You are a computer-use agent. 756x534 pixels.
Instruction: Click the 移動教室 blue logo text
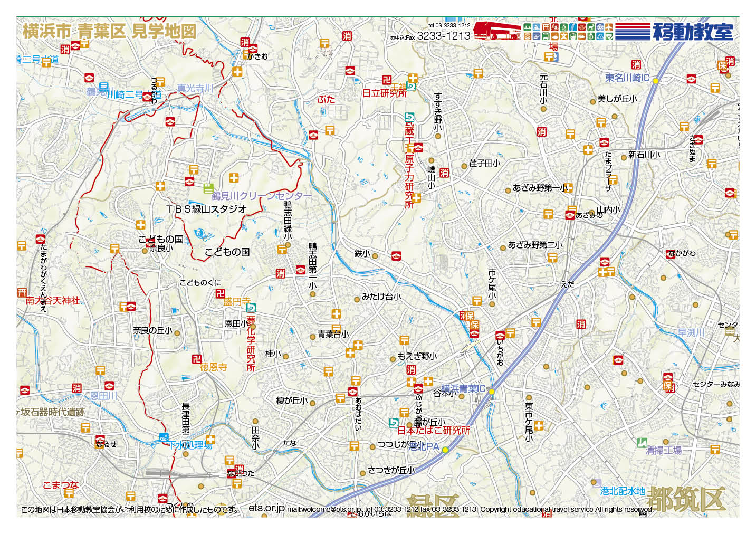click(x=693, y=32)
